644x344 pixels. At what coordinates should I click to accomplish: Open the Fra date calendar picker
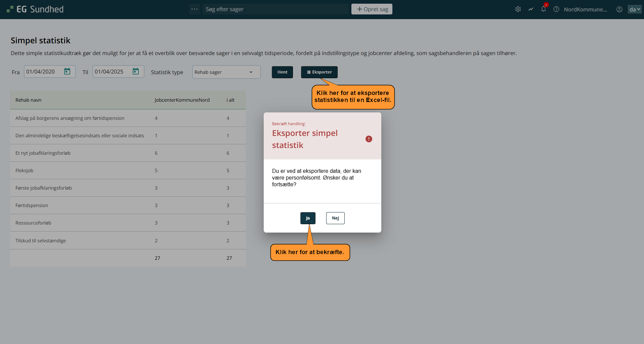tap(67, 71)
